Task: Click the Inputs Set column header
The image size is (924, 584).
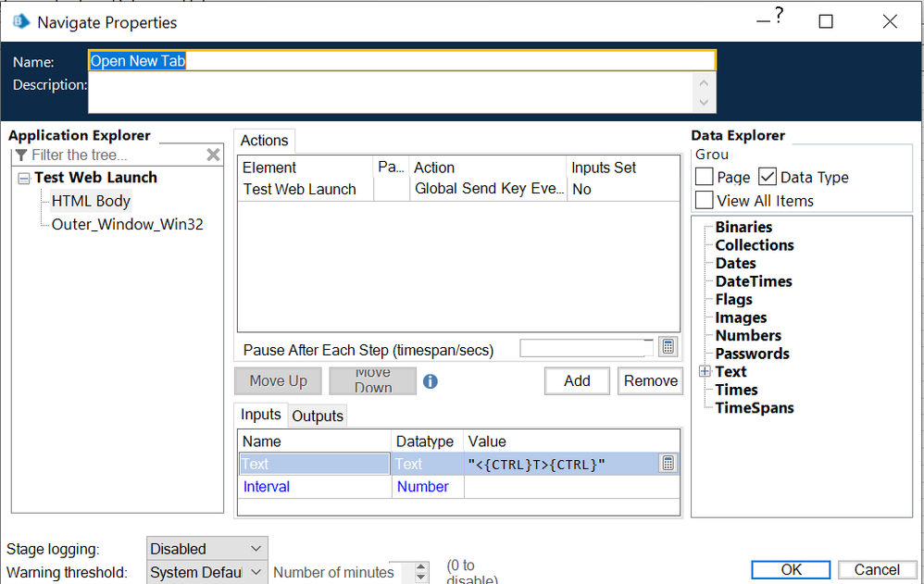Action: coord(623,168)
